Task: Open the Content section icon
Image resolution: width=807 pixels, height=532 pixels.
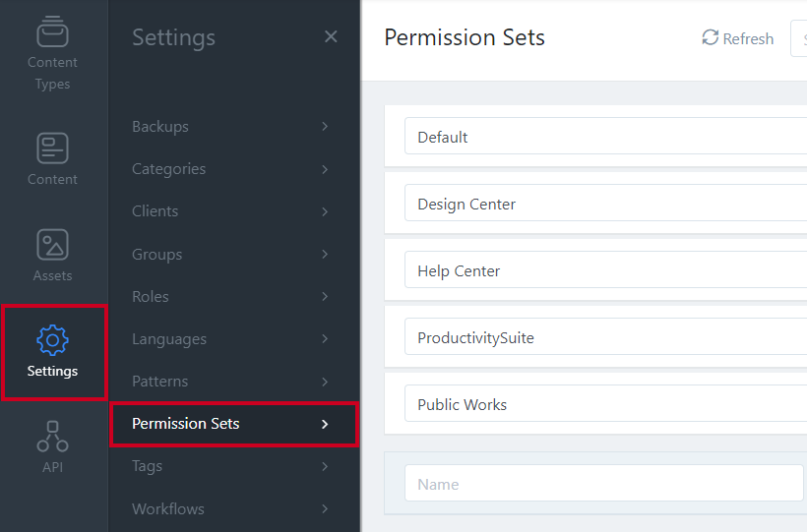Action: (52, 148)
